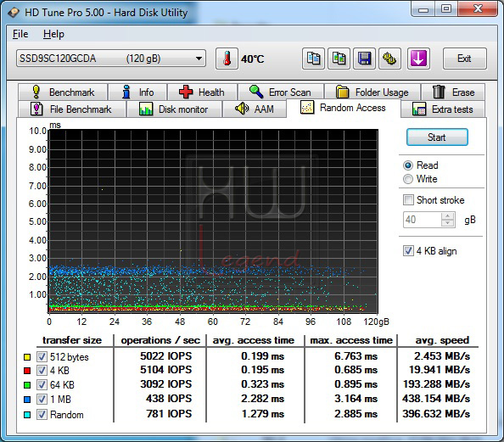Click the purple down-arrow toolbar icon
This screenshot has width=504, height=442.
(x=418, y=59)
